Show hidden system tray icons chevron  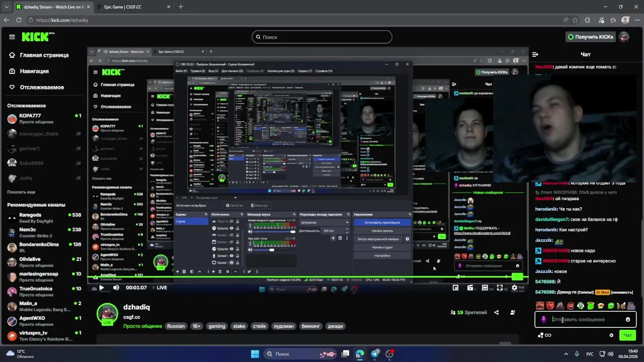pyautogui.click(x=566, y=353)
